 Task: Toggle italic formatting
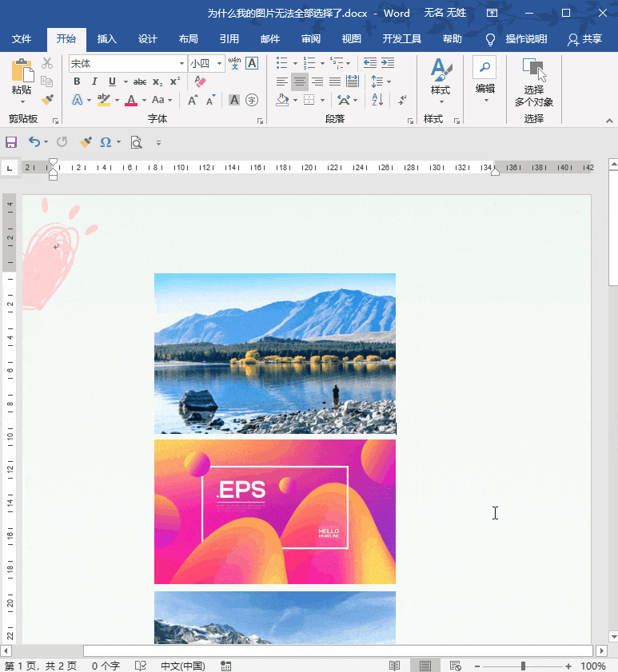[x=94, y=82]
